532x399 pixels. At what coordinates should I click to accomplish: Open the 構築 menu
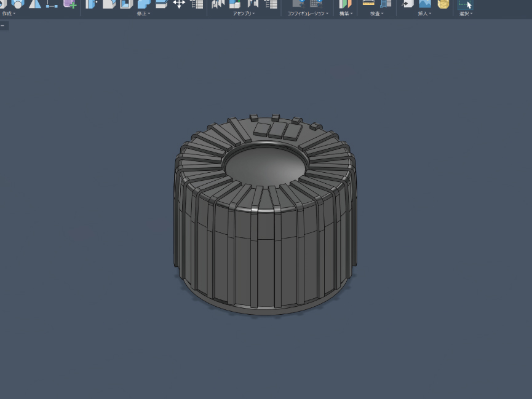coord(346,14)
